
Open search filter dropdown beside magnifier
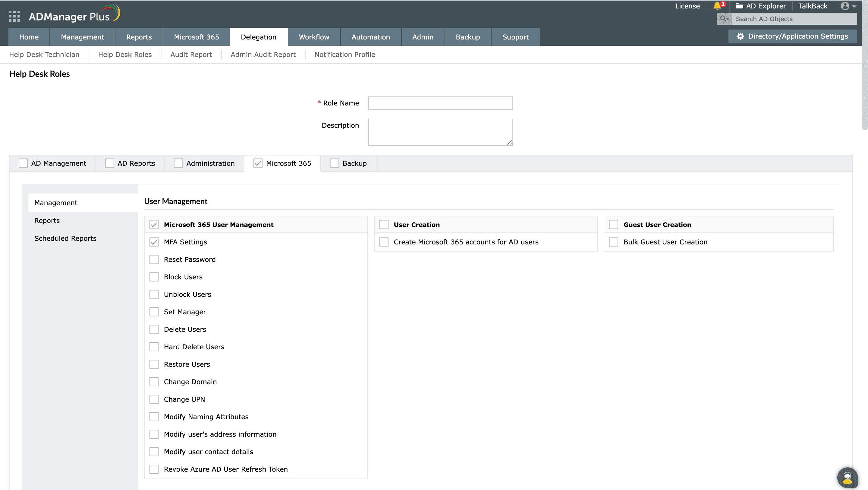pos(728,19)
